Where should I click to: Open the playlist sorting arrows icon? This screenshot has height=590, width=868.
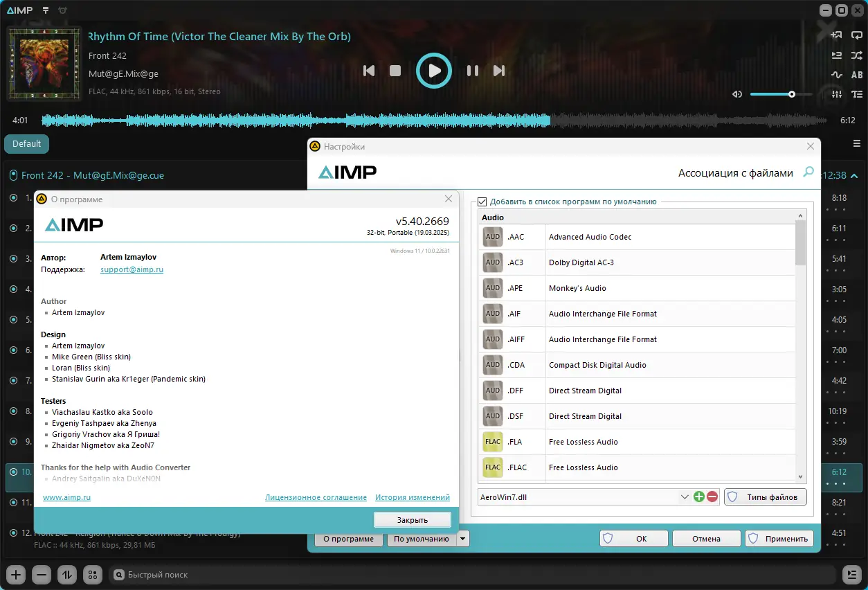coord(67,574)
